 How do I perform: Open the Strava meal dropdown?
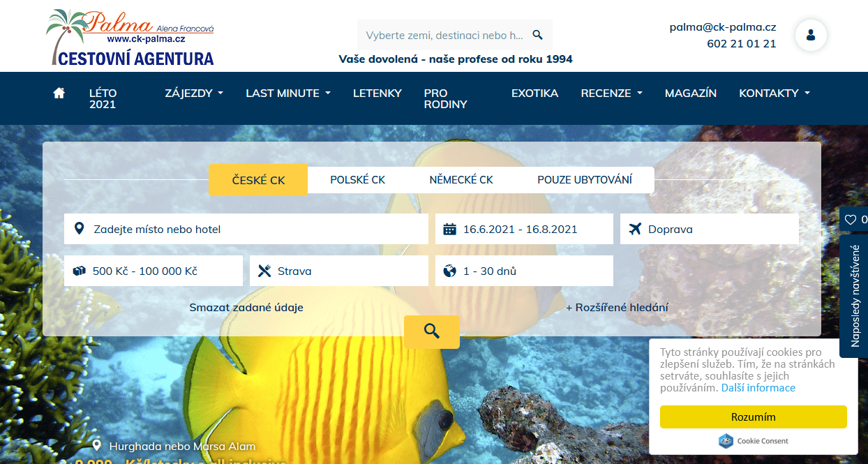click(x=339, y=271)
